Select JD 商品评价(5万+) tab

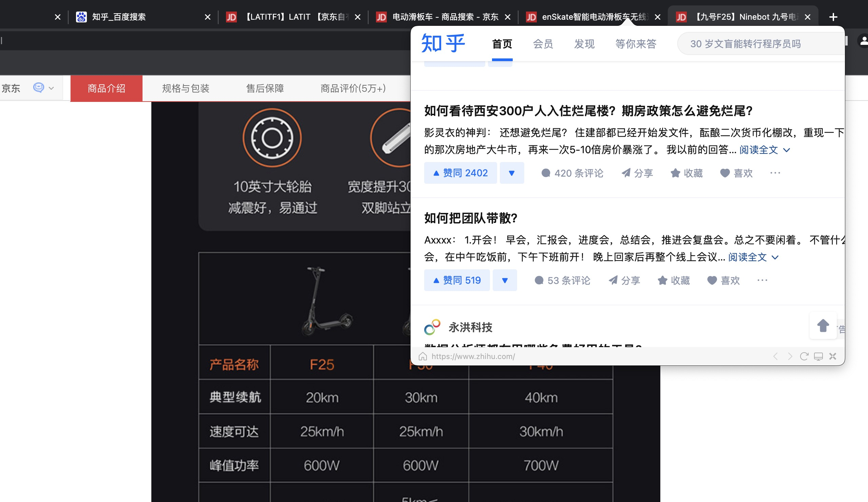coord(353,88)
